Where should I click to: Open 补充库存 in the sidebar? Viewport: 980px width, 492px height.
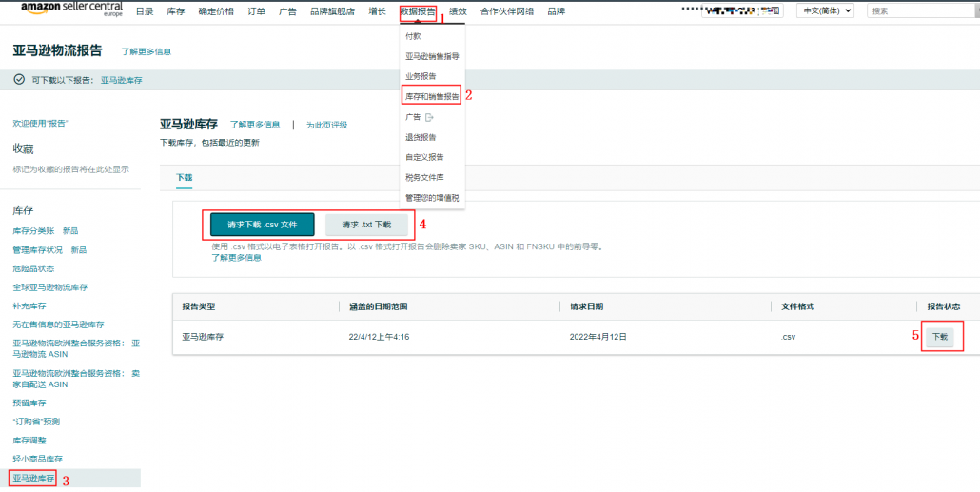[29, 306]
